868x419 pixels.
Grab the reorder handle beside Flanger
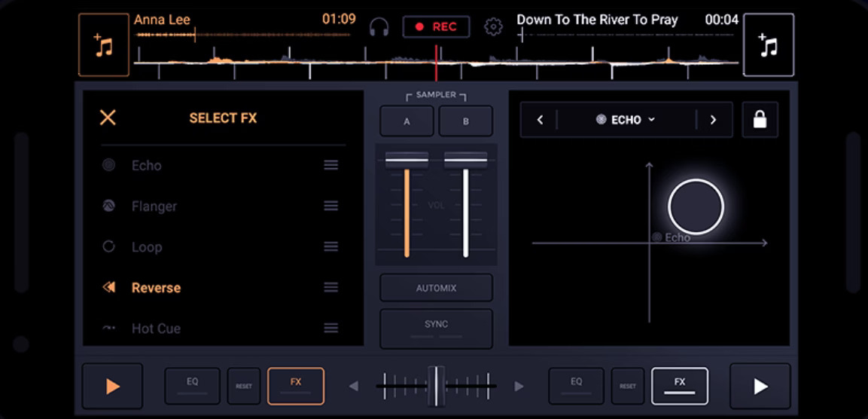point(331,206)
